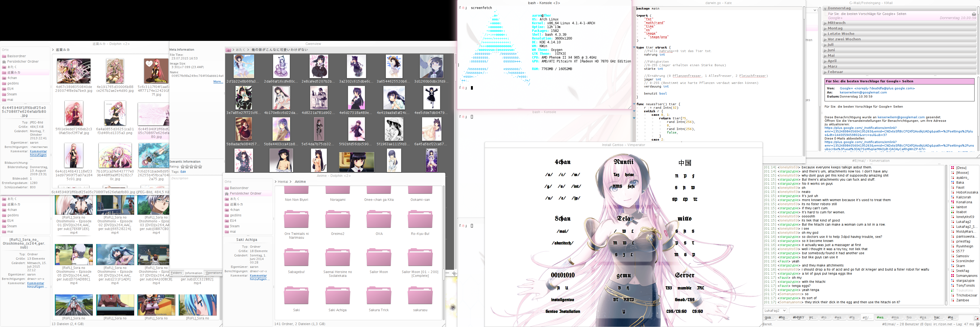980x327 pixels.
Task: Click the lag indicator icon in Konversation status bar
Action: pyautogui.click(x=978, y=324)
